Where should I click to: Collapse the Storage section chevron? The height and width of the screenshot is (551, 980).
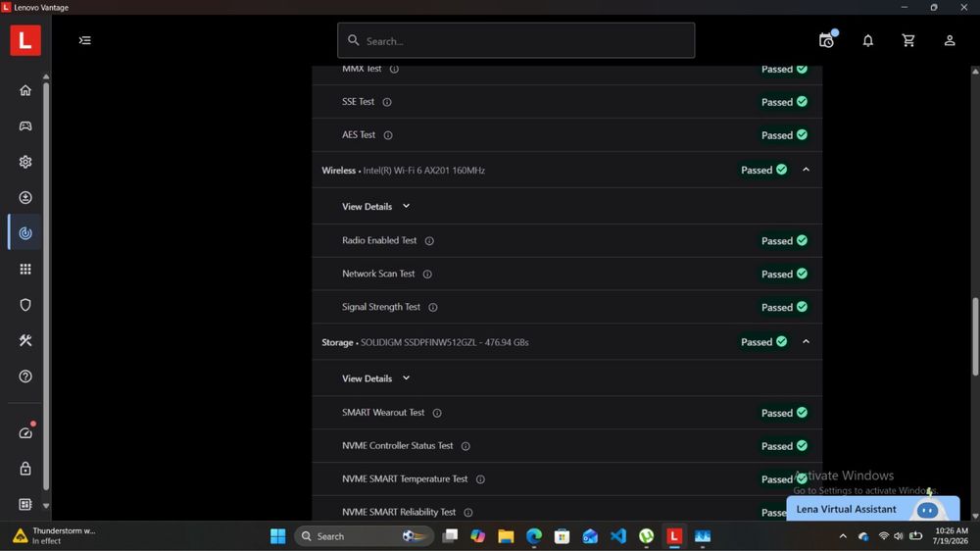807,341
